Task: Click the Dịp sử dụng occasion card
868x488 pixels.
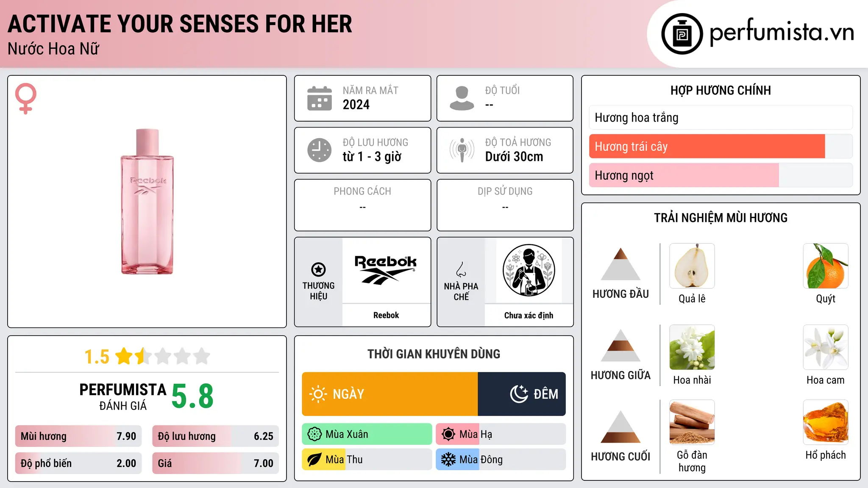Action: 505,205
